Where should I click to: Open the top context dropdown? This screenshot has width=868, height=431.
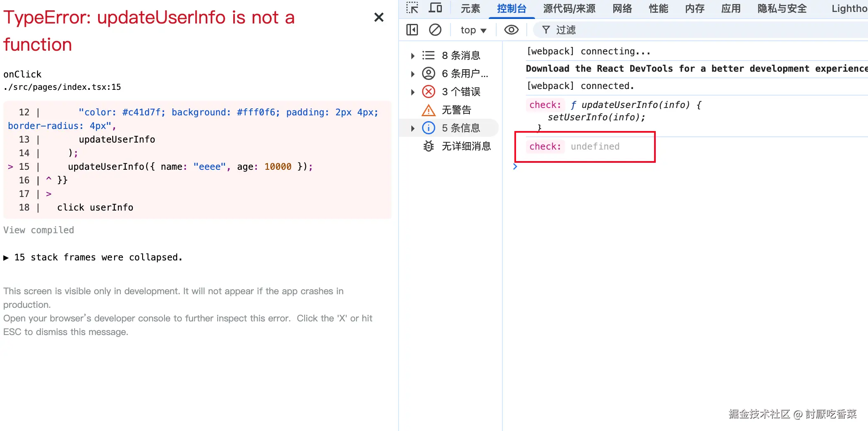[x=473, y=30]
